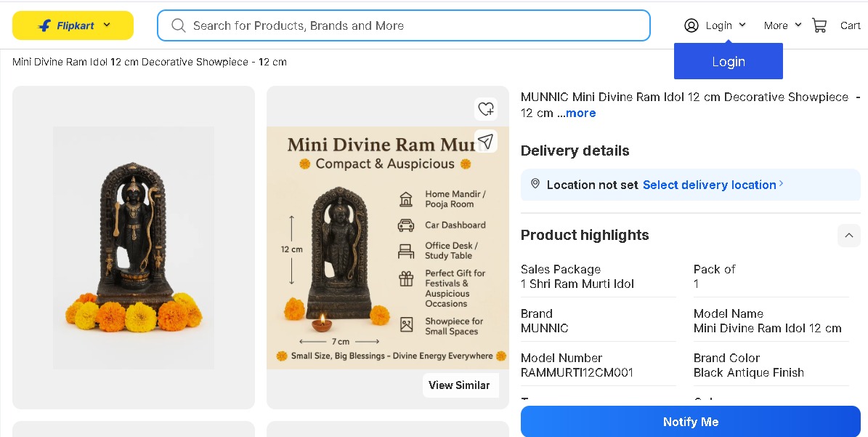868x437 pixels.
Task: Expand the Login account dropdown chevron
Action: point(742,25)
